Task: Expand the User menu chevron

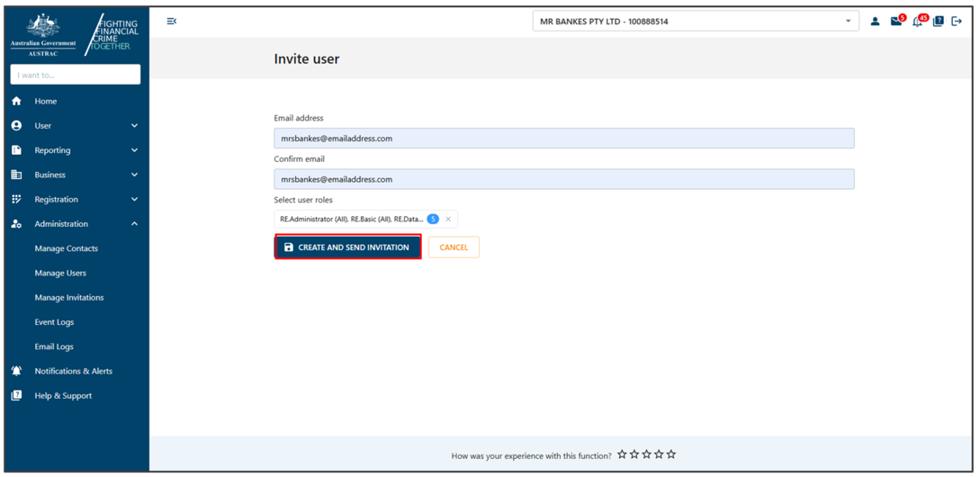Action: [x=134, y=126]
